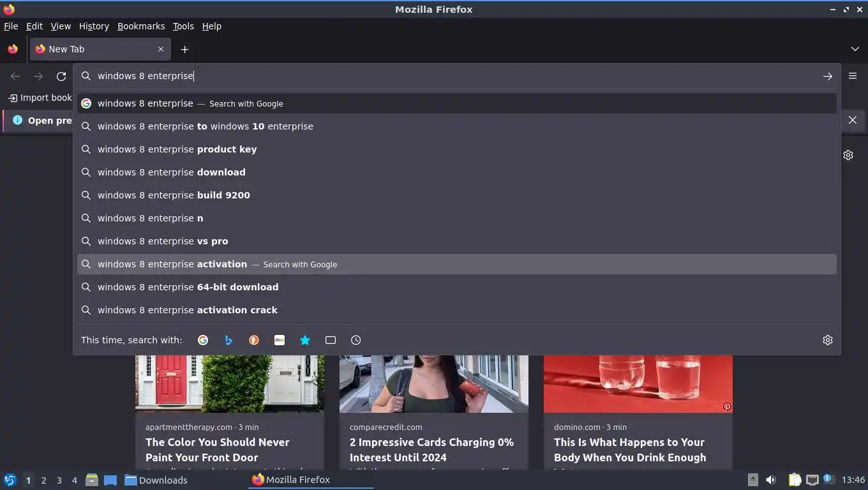Screen dimensions: 868x490
Task: Open the clipboard manager tray icon
Action: (x=795, y=480)
